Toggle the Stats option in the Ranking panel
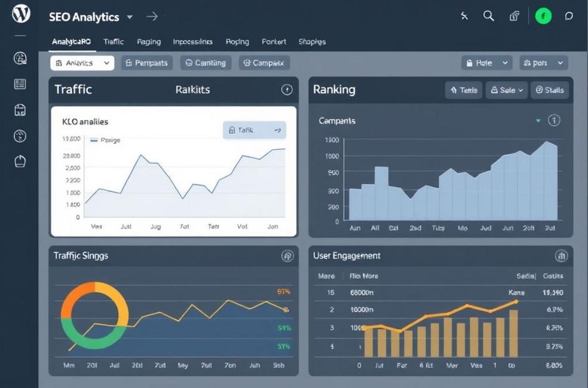The height and width of the screenshot is (388, 588). click(x=549, y=90)
